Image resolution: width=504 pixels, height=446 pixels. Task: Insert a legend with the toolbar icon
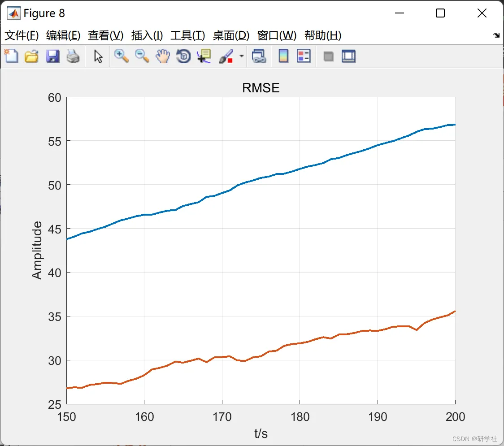coord(304,56)
